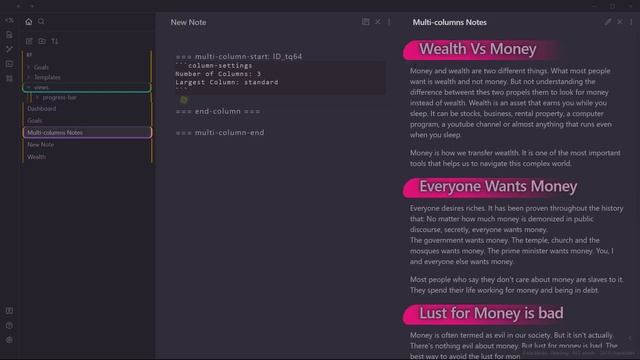Screen dimensions: 640x360
Task: Open another vault icon at sidebar bottom
Action: 9,311
